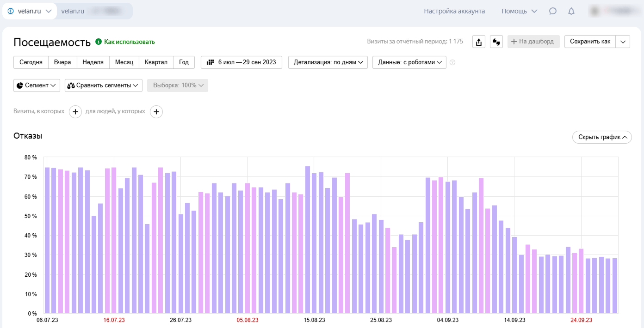Click the plus icon after "Визиты, в которых"
Image resolution: width=644 pixels, height=328 pixels.
(x=75, y=112)
